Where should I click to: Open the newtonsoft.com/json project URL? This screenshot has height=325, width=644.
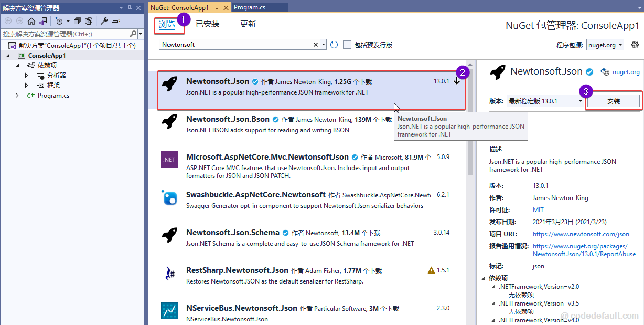point(581,234)
